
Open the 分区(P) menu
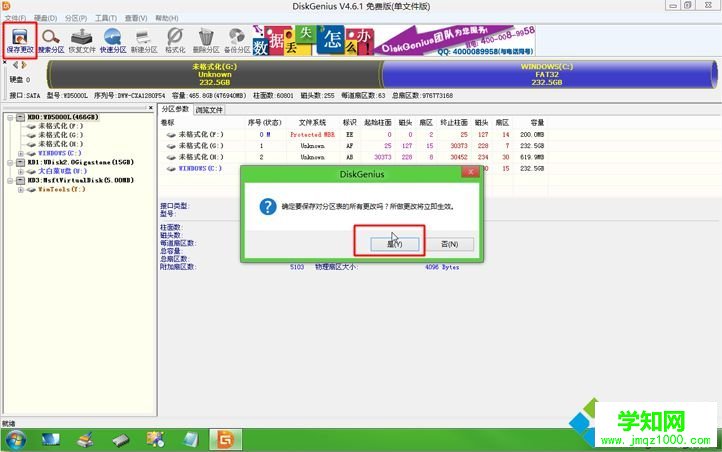[x=76, y=18]
